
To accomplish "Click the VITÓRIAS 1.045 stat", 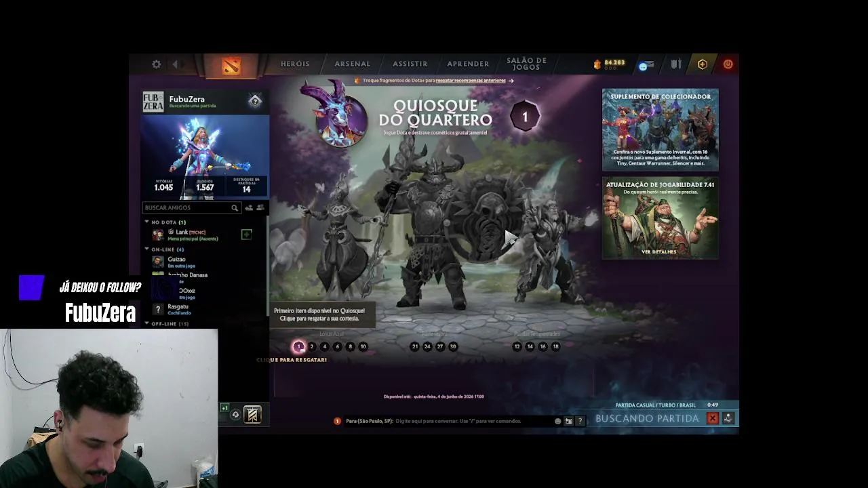I will [x=163, y=185].
